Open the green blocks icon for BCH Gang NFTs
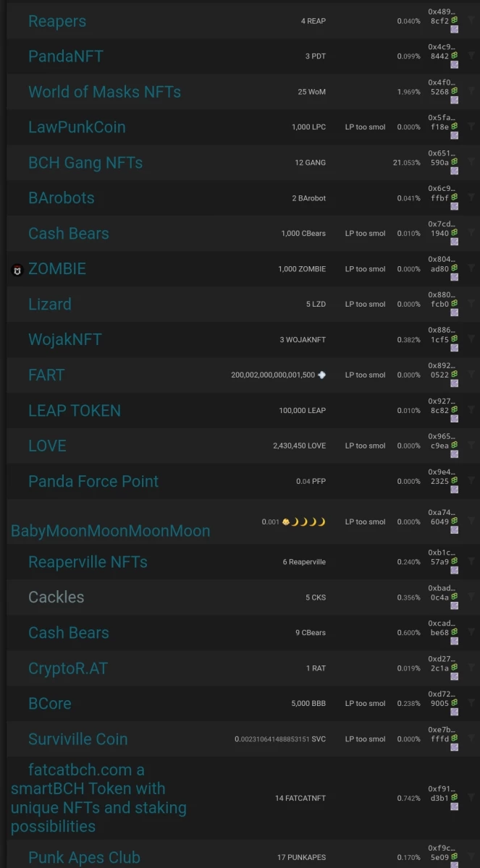Screen dimensions: 480x868 tap(455, 163)
